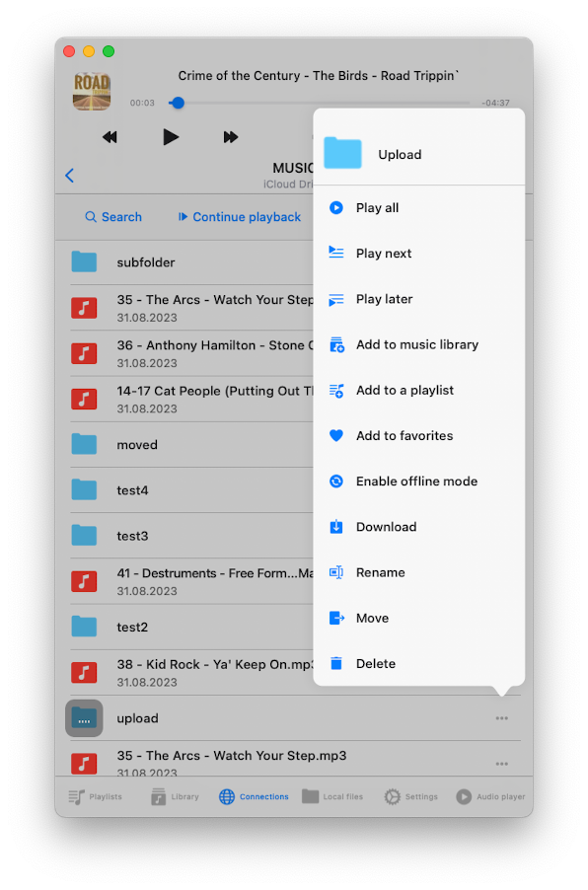Rewind to the previous track

[110, 137]
